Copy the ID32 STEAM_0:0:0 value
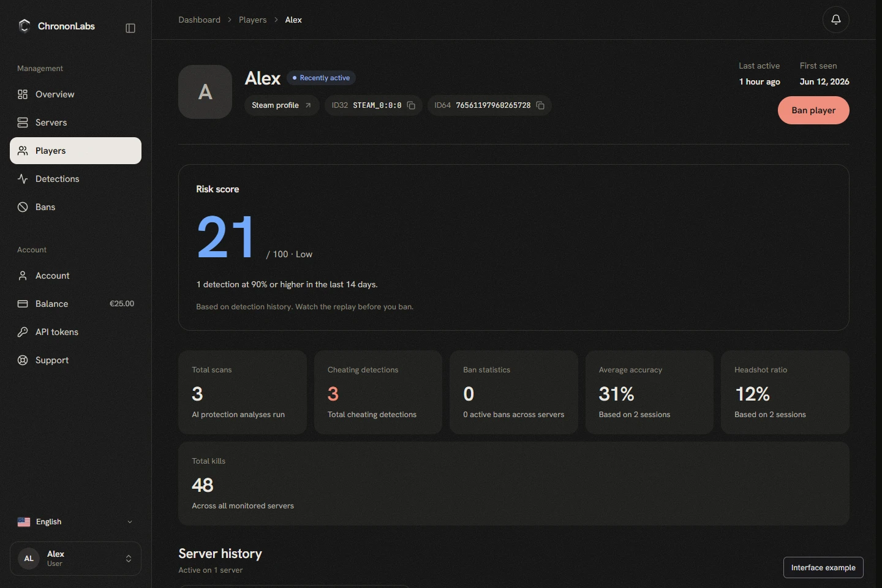Image resolution: width=882 pixels, height=588 pixels. pos(411,105)
